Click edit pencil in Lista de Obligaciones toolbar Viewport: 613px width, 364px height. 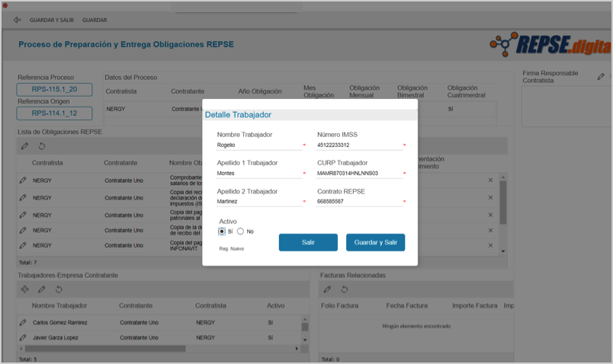click(24, 146)
